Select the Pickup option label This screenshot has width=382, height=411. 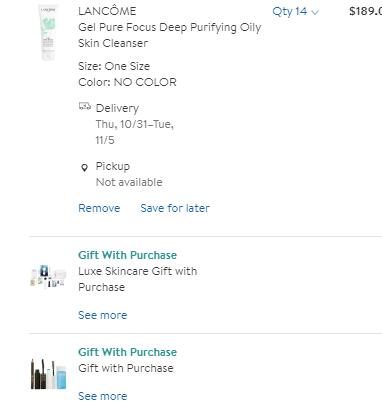click(x=113, y=166)
